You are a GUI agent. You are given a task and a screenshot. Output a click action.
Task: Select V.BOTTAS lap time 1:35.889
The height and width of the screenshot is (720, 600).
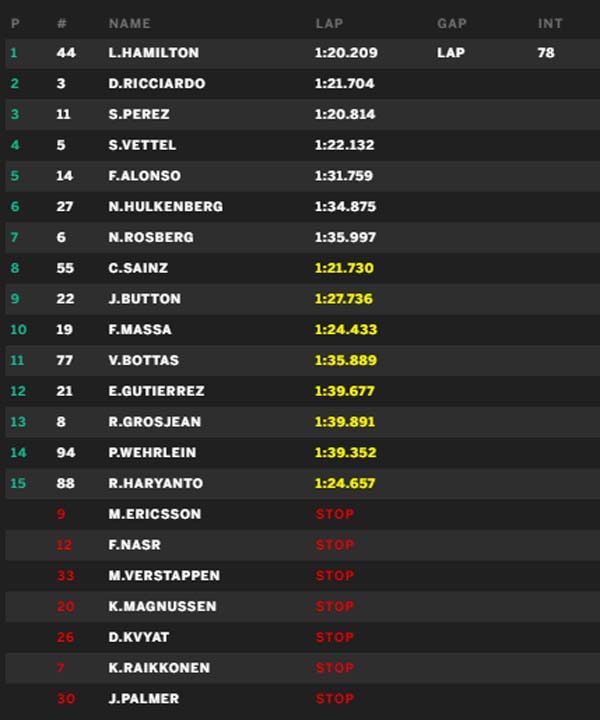pos(346,360)
